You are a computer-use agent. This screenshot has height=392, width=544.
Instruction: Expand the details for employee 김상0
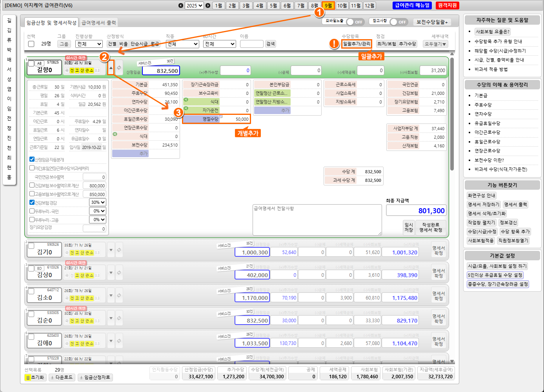tap(111, 272)
